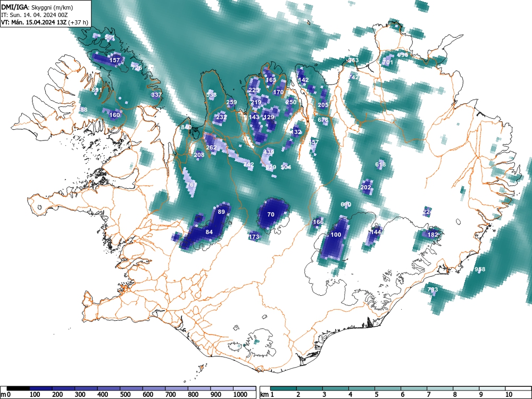The image size is (532, 399).
Task: Click the 690 value label
Action: (346, 204)
